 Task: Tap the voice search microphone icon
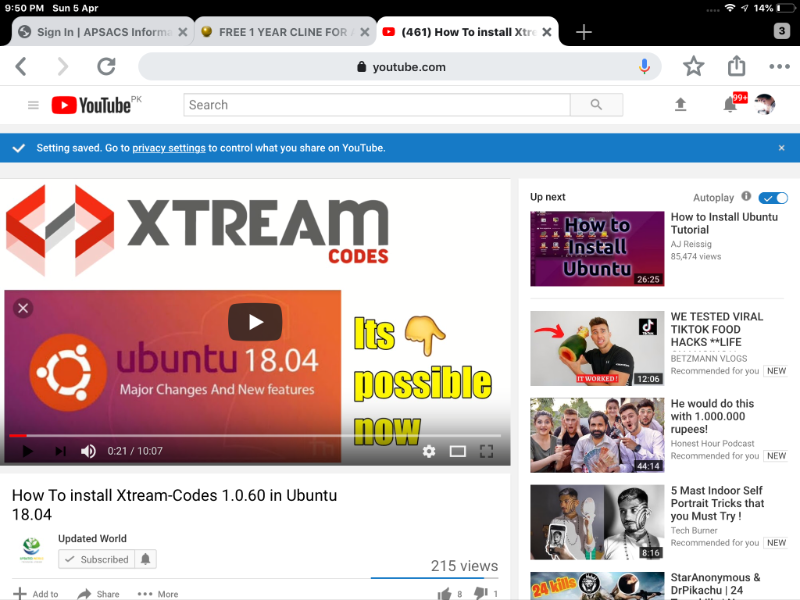pyautogui.click(x=645, y=67)
